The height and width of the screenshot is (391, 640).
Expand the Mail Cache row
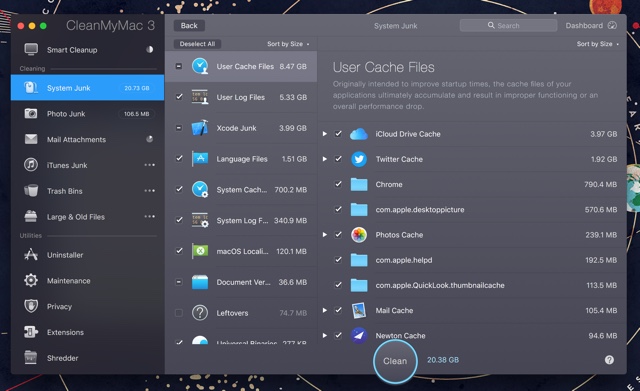[324, 310]
